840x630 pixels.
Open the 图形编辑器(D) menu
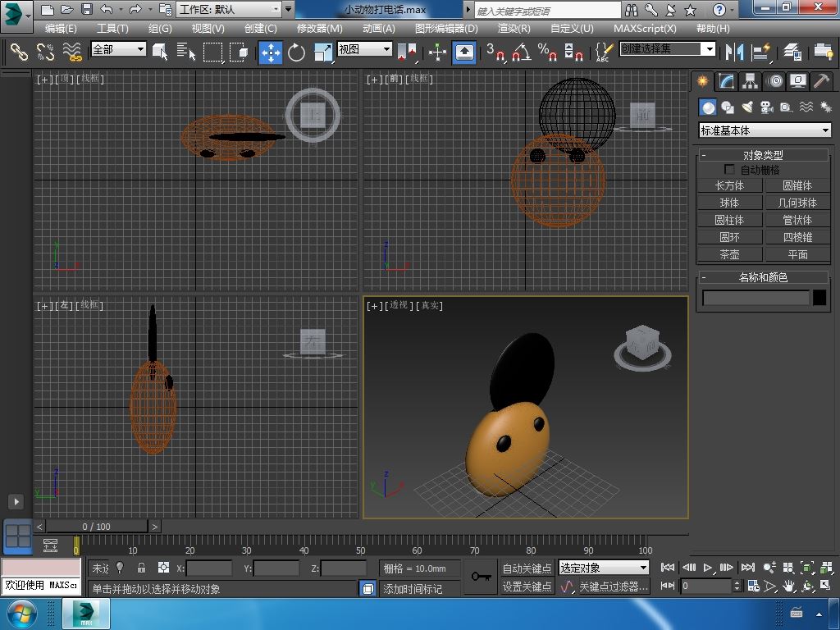pyautogui.click(x=446, y=29)
